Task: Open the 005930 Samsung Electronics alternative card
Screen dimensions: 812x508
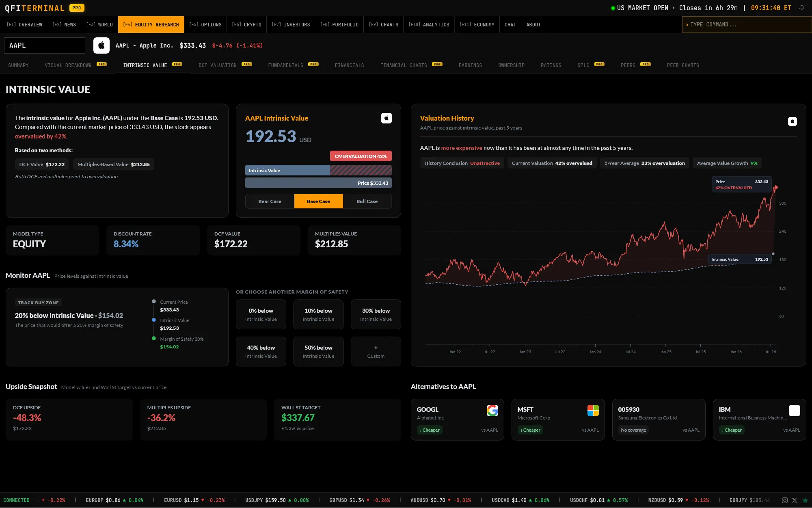Action: tap(659, 420)
